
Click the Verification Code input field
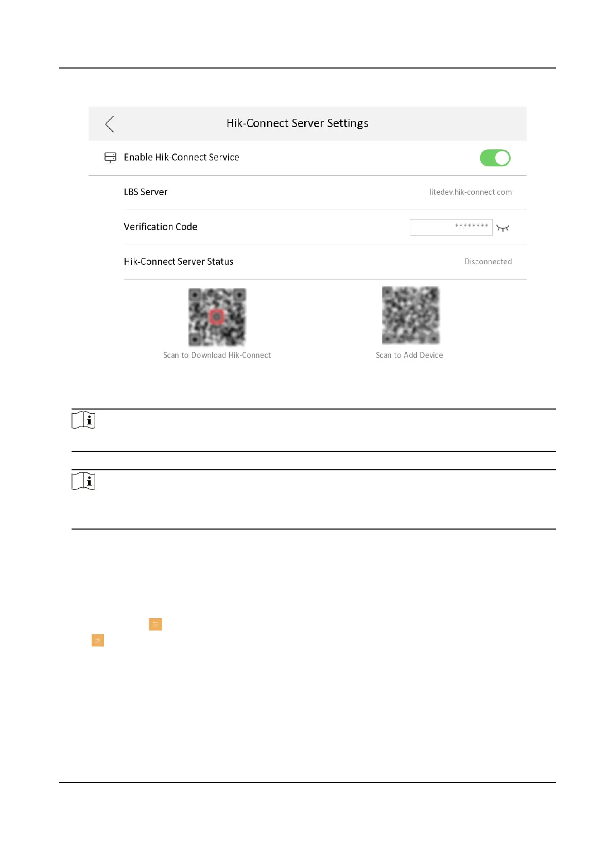coord(451,227)
